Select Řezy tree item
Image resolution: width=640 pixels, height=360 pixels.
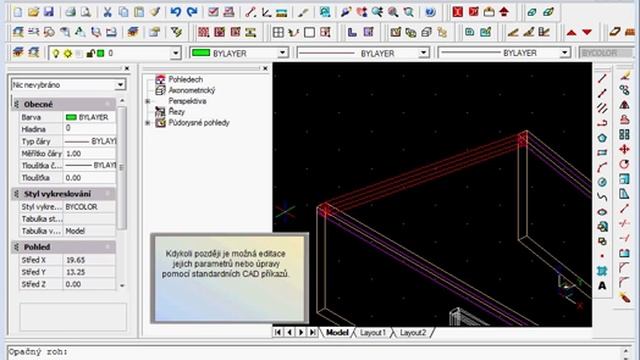coord(176,111)
